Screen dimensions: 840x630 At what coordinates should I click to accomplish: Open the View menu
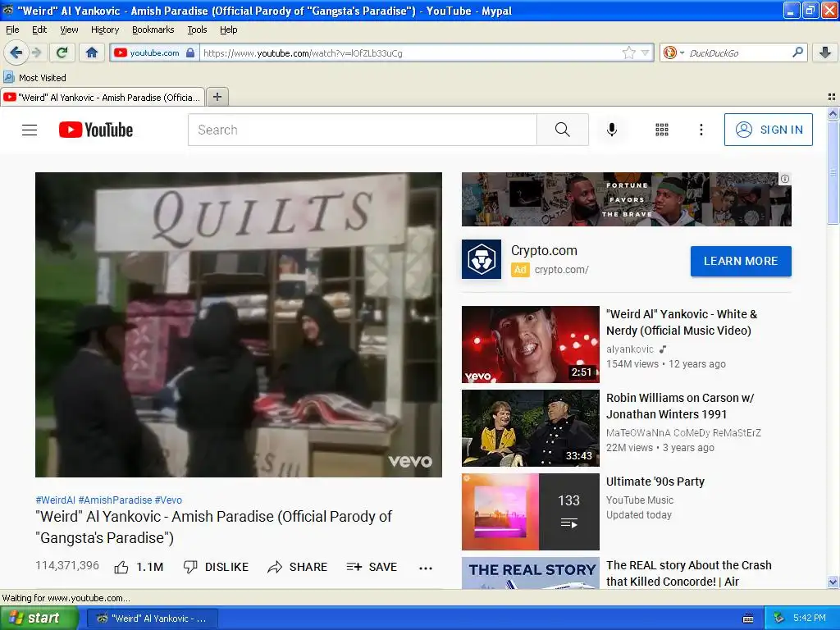click(x=69, y=30)
